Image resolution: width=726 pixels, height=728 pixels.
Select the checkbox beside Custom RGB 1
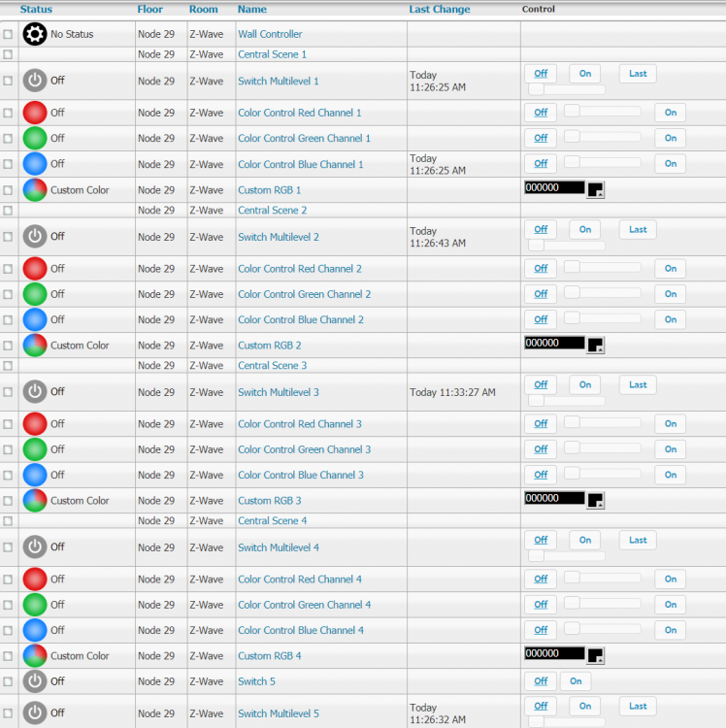point(8,190)
